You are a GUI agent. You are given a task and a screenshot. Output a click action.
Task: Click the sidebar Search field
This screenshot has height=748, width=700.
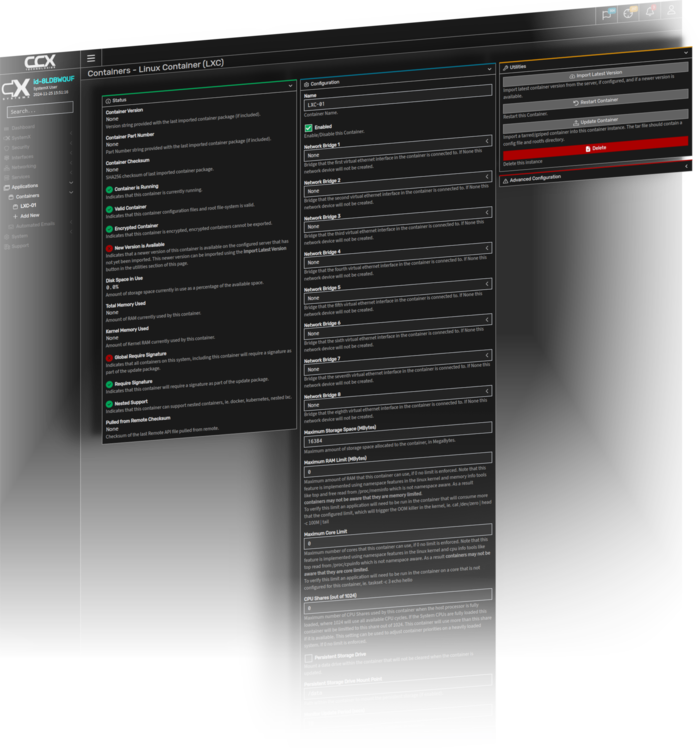40,109
